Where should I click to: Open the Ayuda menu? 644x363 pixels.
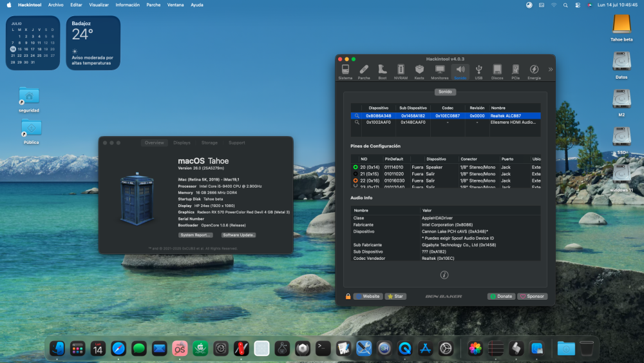point(196,5)
